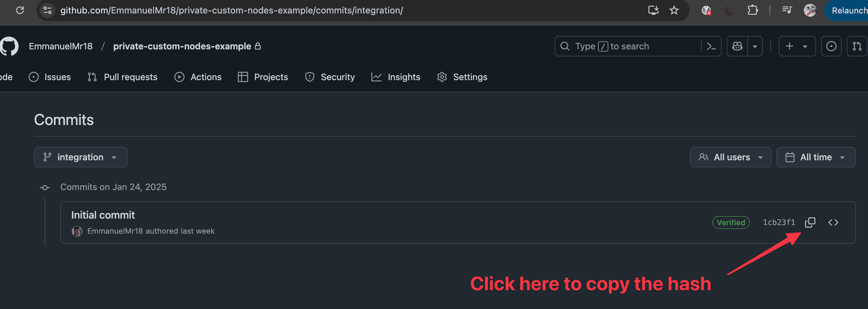The width and height of the screenshot is (868, 309).
Task: Open commit hash 1cb23f1 link
Action: point(779,222)
